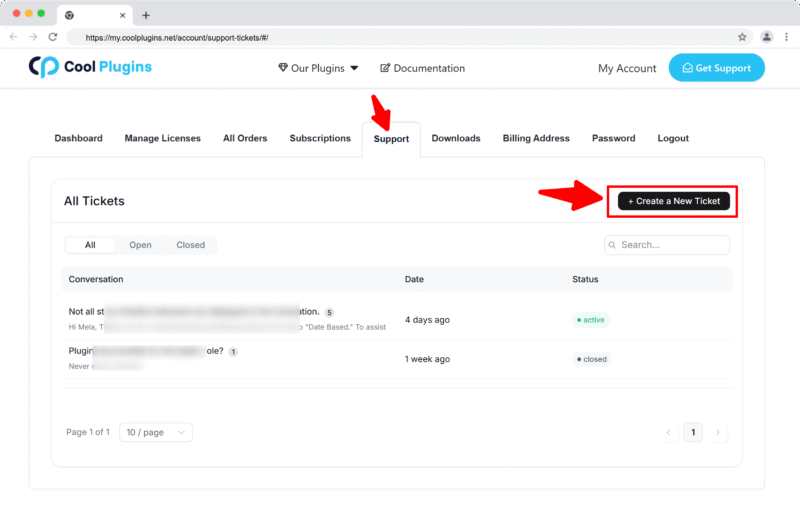Screen dimensions: 800x521
Task: Open a new browser tab
Action: 146,15
